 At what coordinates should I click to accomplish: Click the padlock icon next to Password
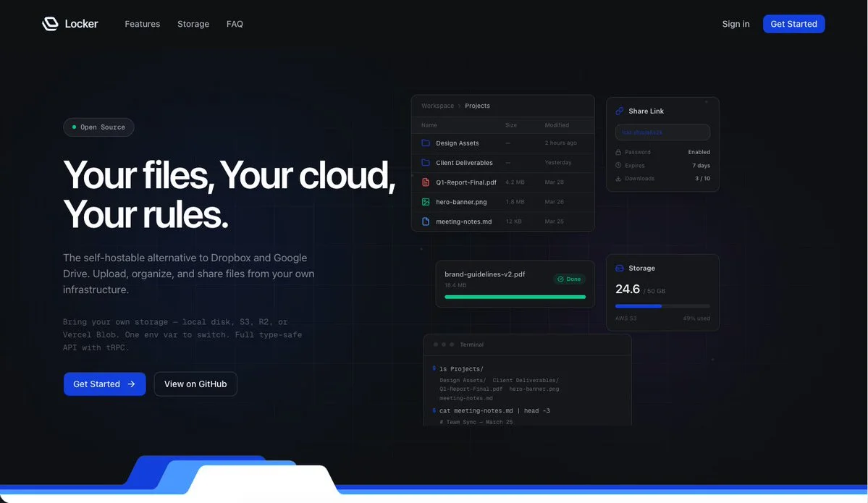click(618, 153)
